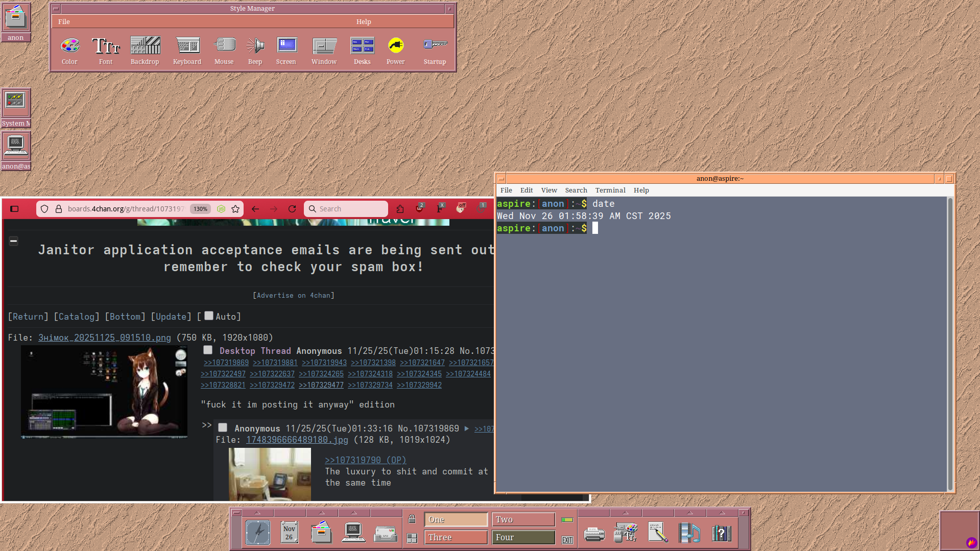Open the Edit menu in the terminal
Screen dimensions: 980x551
click(x=527, y=190)
